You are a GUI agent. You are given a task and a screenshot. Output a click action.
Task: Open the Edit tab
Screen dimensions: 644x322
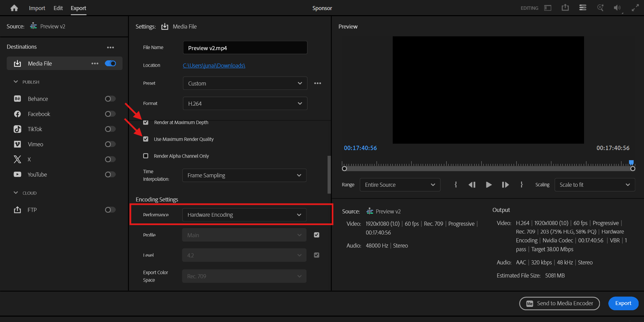tap(58, 8)
